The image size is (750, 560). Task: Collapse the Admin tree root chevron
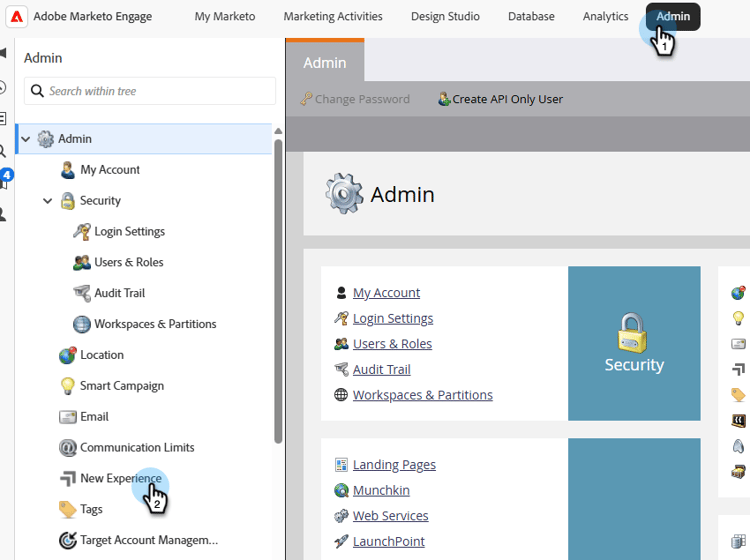pos(26,139)
